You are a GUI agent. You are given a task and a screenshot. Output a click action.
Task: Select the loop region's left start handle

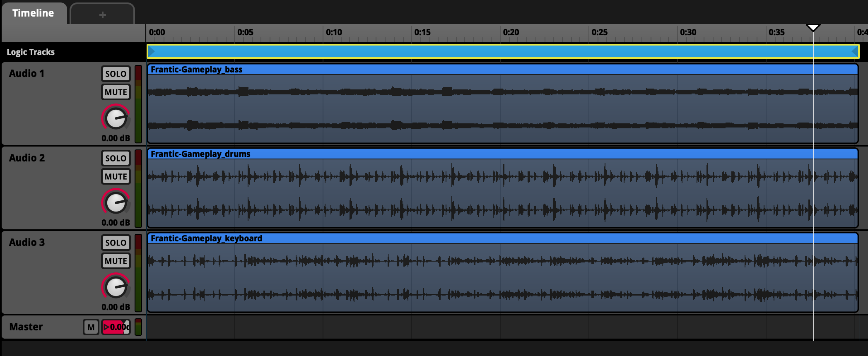(x=152, y=51)
